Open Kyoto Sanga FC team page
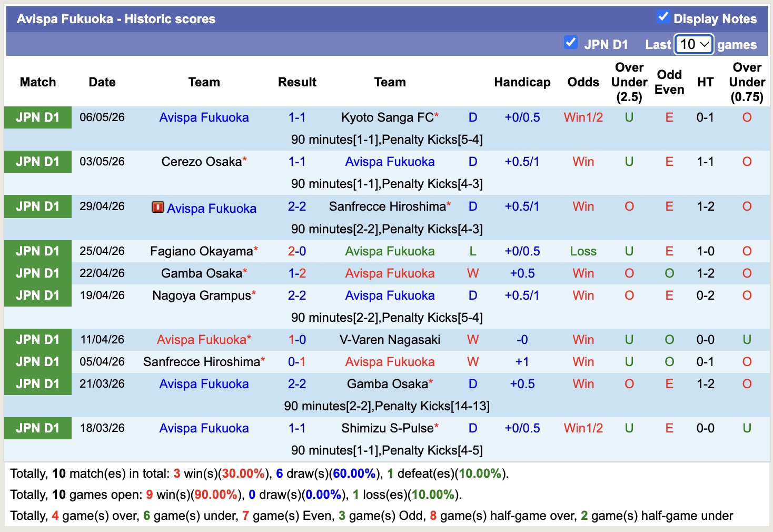This screenshot has width=773, height=532. [388, 117]
